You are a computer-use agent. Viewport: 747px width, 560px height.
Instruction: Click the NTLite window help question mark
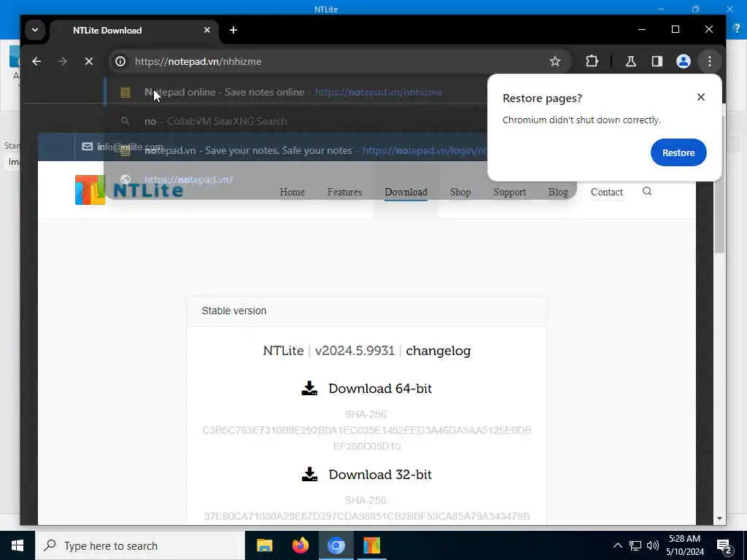point(737,28)
